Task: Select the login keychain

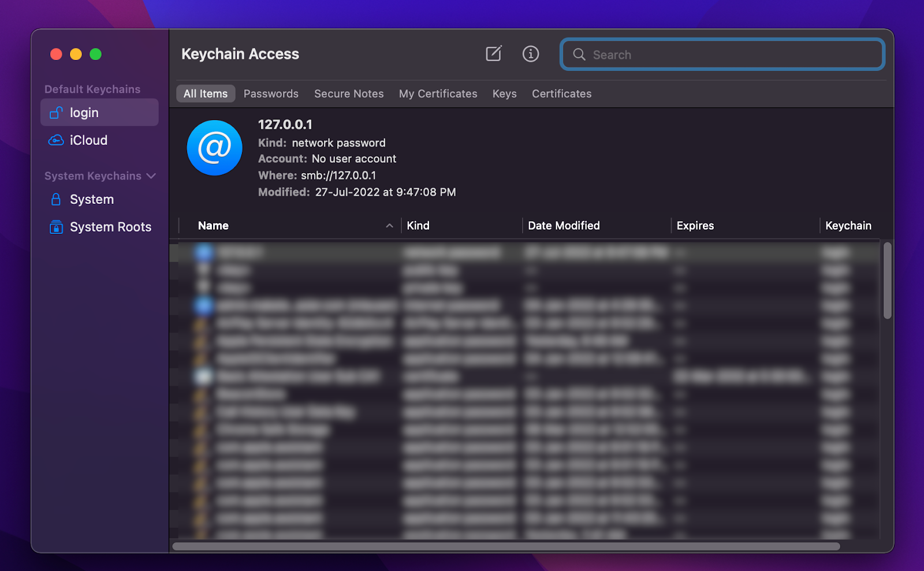Action: (x=99, y=113)
